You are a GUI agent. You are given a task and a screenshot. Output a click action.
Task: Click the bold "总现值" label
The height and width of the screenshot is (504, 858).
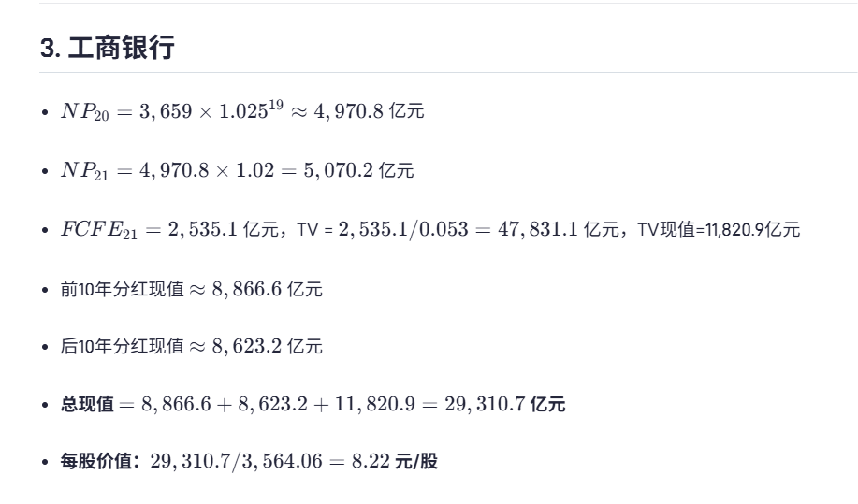(x=87, y=404)
